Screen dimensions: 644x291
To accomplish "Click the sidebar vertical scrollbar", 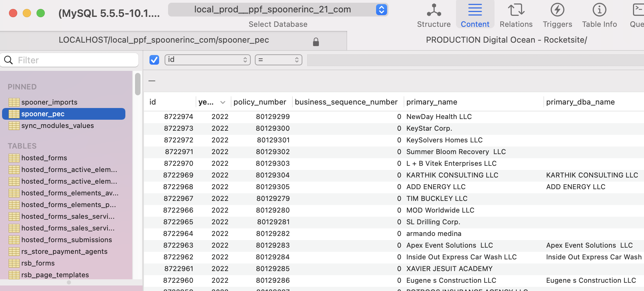I will [138, 84].
